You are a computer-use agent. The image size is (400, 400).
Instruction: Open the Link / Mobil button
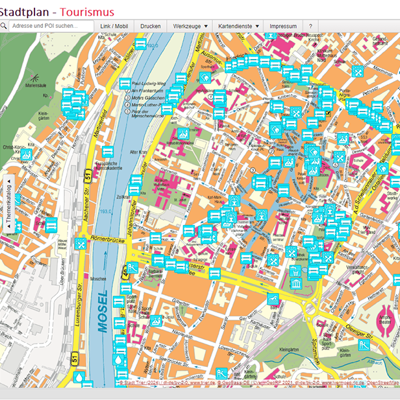[x=114, y=26]
